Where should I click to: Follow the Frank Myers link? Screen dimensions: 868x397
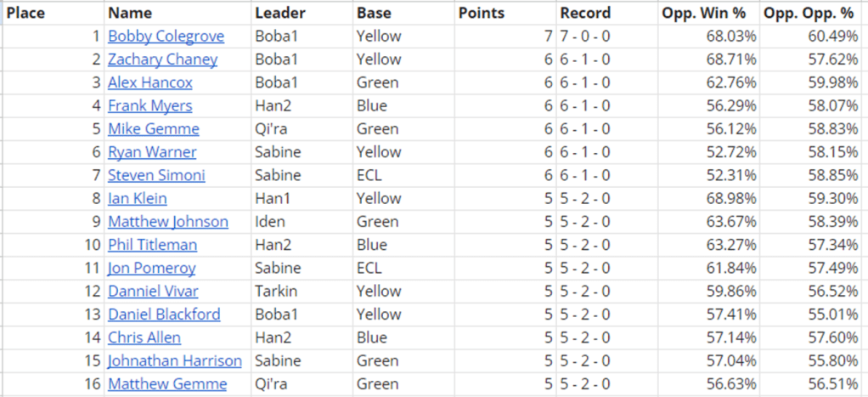[149, 105]
